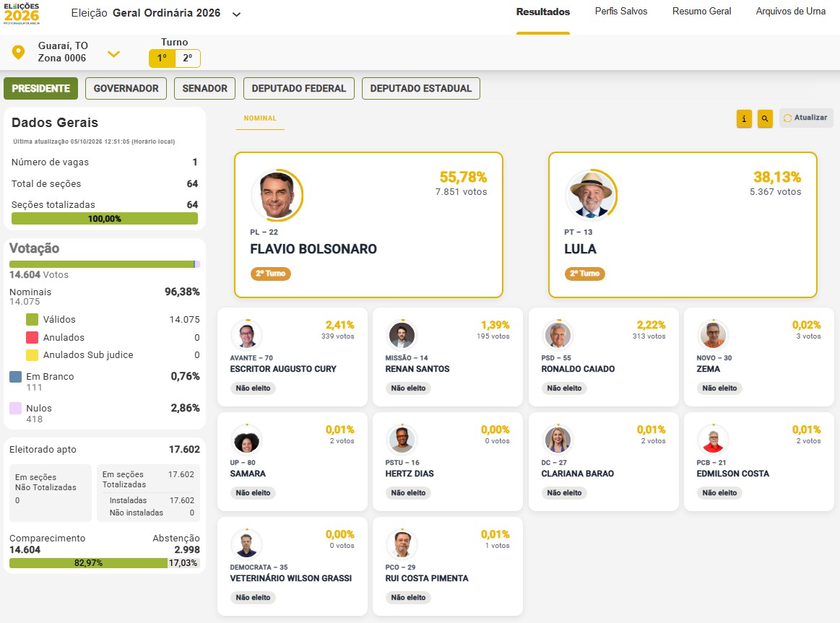Click the Atualizar refresh button

[x=806, y=118]
